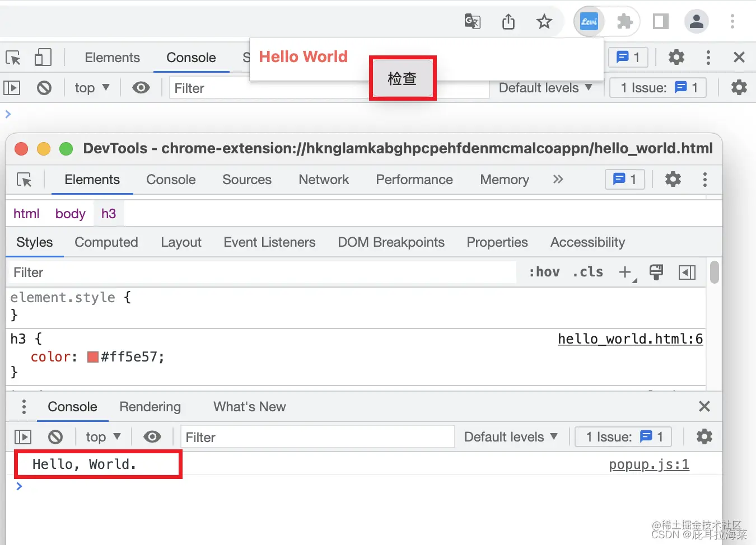Open What's New drawer tab
756x545 pixels.
(249, 407)
